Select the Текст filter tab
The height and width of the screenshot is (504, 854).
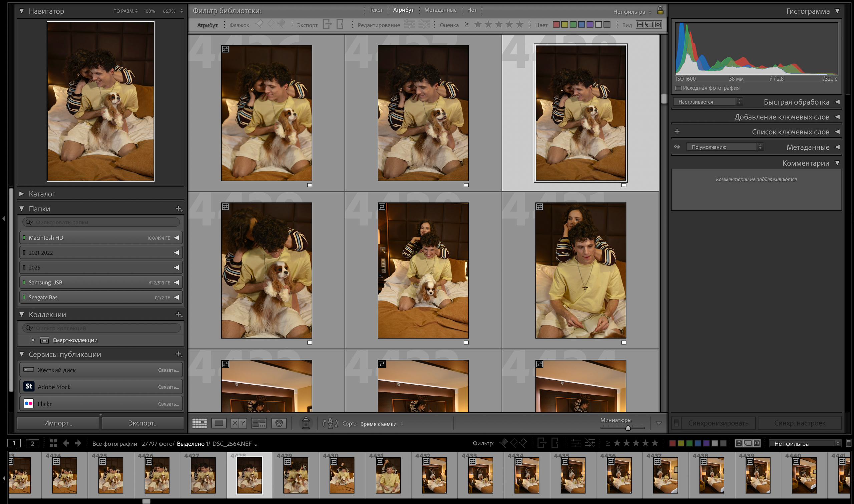coord(376,10)
